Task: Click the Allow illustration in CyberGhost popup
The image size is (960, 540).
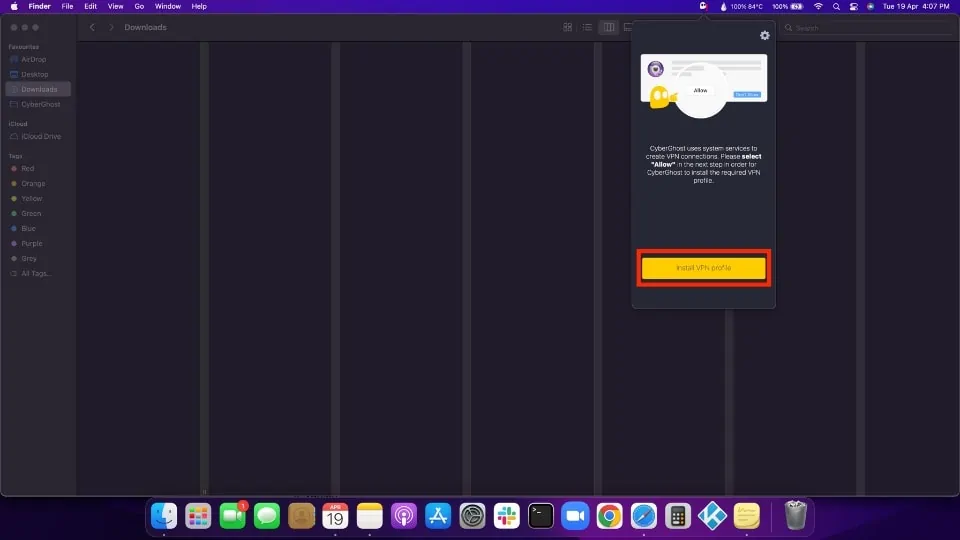Action: pos(703,86)
